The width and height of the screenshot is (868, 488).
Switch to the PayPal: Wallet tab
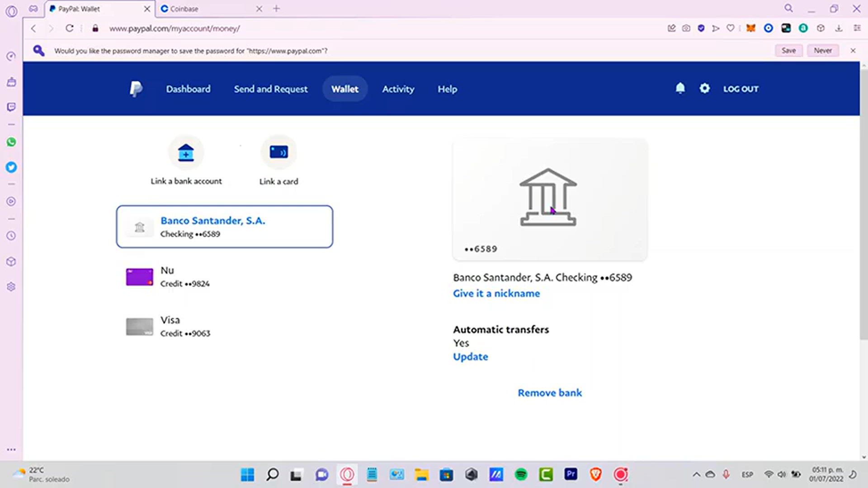99,9
